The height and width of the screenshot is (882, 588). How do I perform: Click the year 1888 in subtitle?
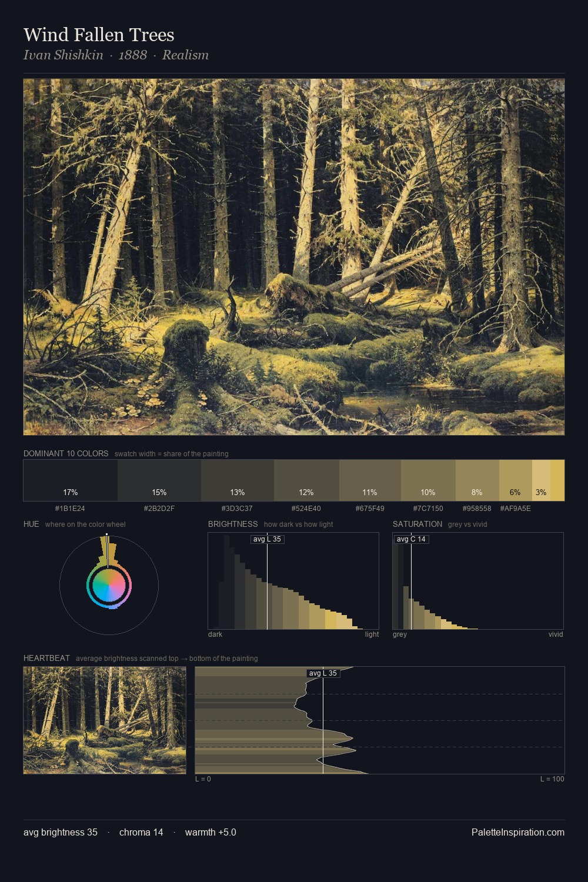point(133,55)
